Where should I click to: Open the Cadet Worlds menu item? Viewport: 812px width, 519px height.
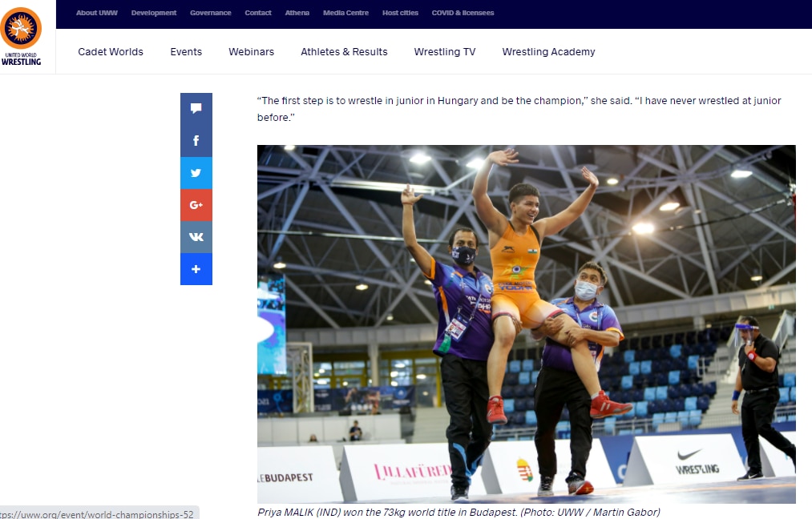111,52
